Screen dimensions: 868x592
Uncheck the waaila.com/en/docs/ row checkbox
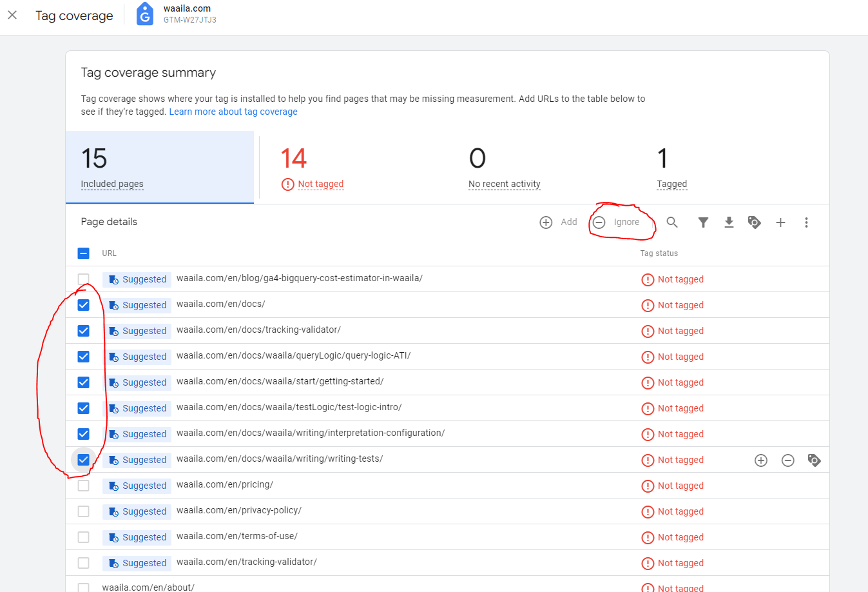point(83,305)
